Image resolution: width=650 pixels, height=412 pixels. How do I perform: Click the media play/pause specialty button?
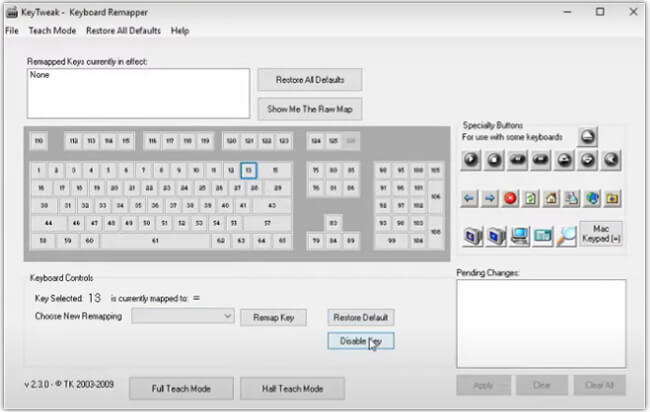coord(471,160)
